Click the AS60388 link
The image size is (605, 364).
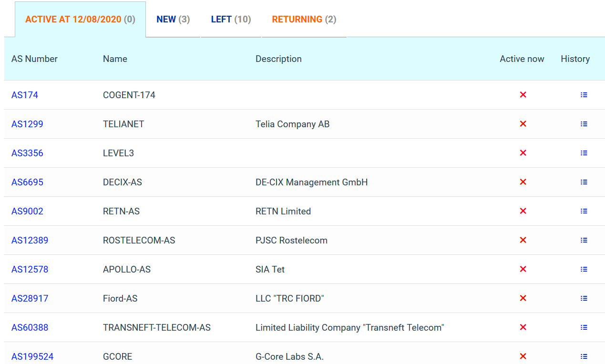(x=30, y=327)
